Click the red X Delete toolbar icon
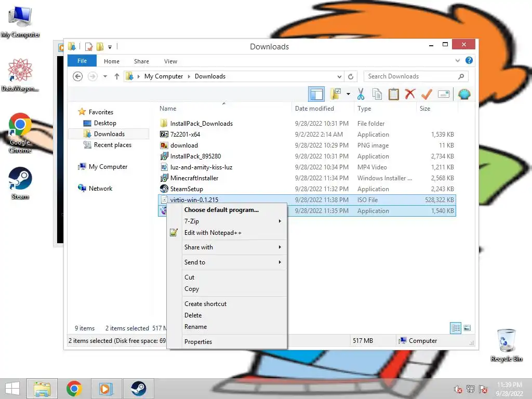The image size is (532, 399). [x=410, y=94]
